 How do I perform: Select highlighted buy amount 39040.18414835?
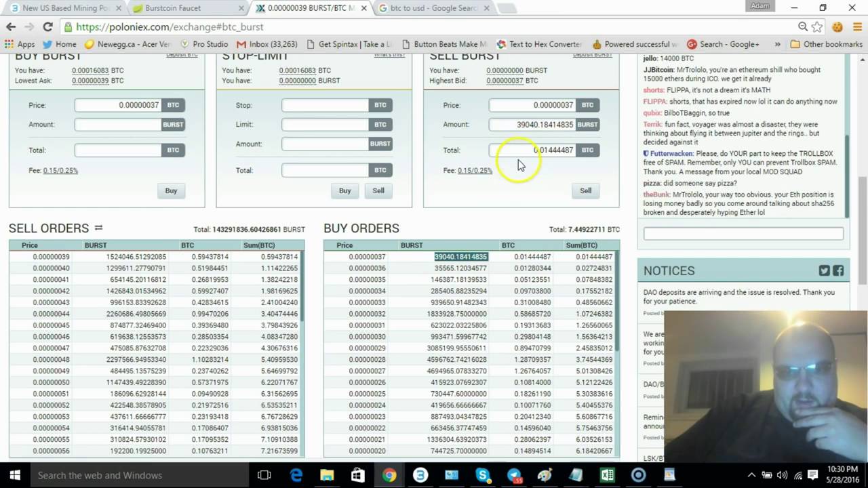460,257
